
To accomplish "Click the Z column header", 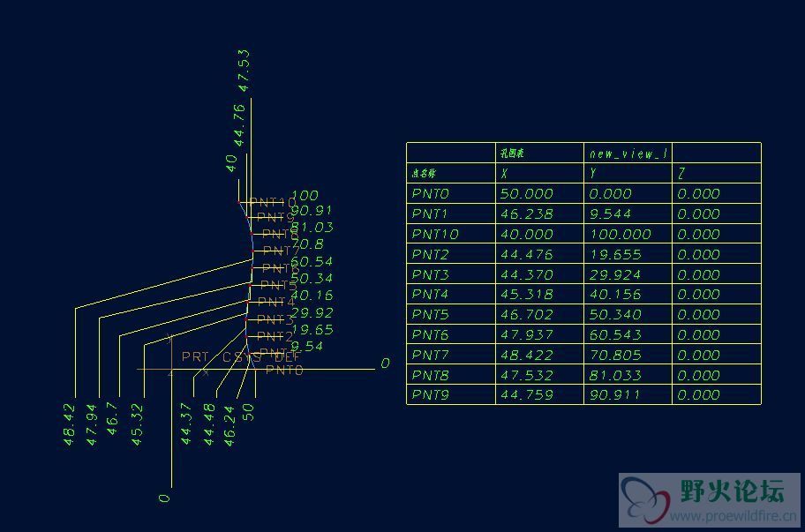I will [717, 174].
